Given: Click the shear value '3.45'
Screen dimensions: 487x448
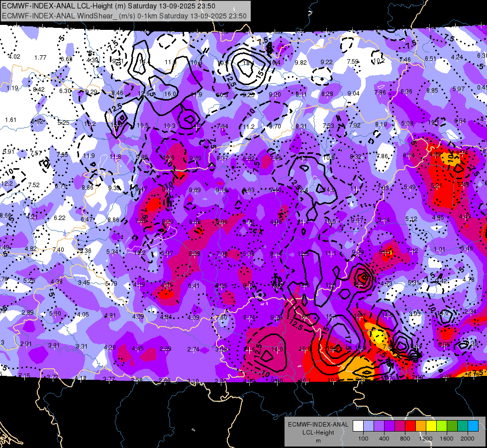Looking at the screenshot, I should 84,283.
